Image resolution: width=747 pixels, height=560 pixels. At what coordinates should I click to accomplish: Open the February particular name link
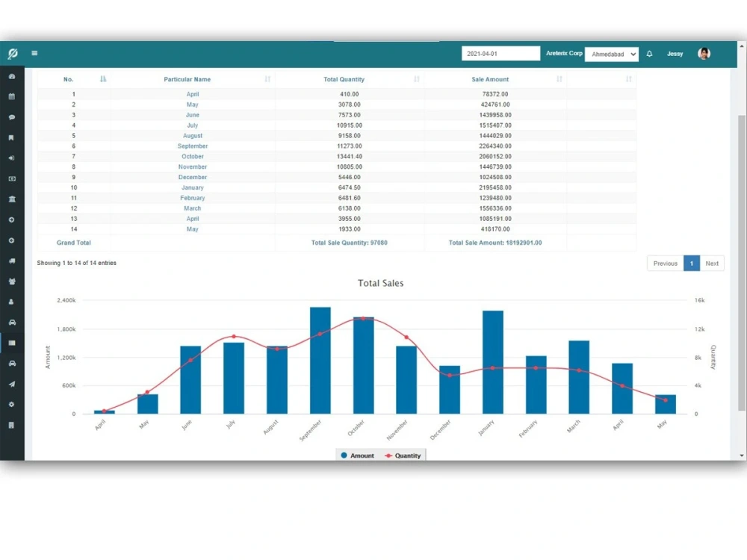(193, 198)
